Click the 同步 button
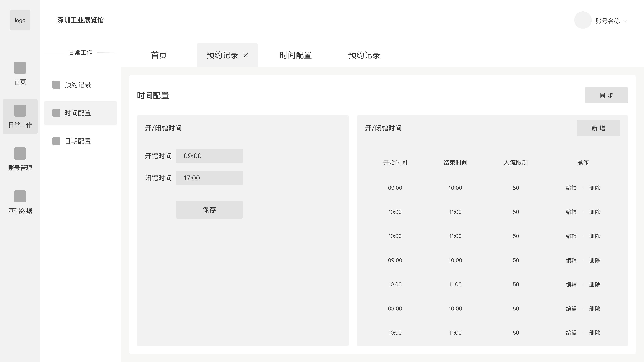 (606, 95)
